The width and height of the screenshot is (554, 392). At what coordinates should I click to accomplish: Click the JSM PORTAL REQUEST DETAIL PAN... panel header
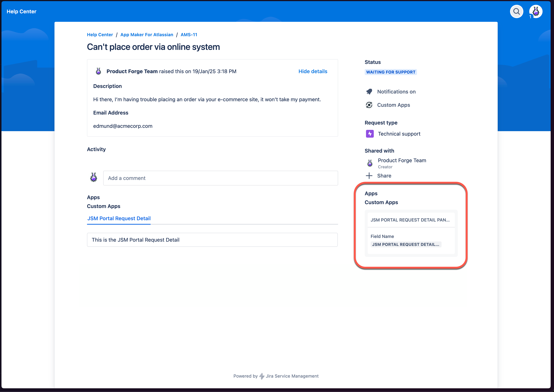coord(410,220)
